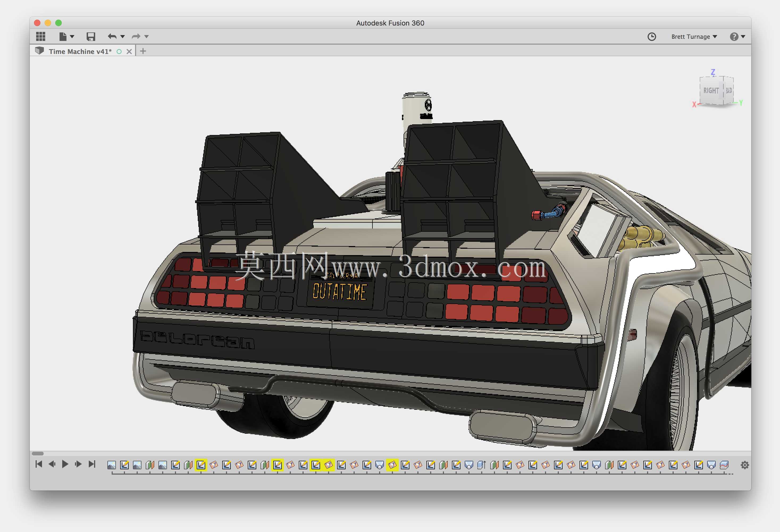The height and width of the screenshot is (532, 780).
Task: Click the green Y axis label on ViewCube
Action: pyautogui.click(x=741, y=103)
